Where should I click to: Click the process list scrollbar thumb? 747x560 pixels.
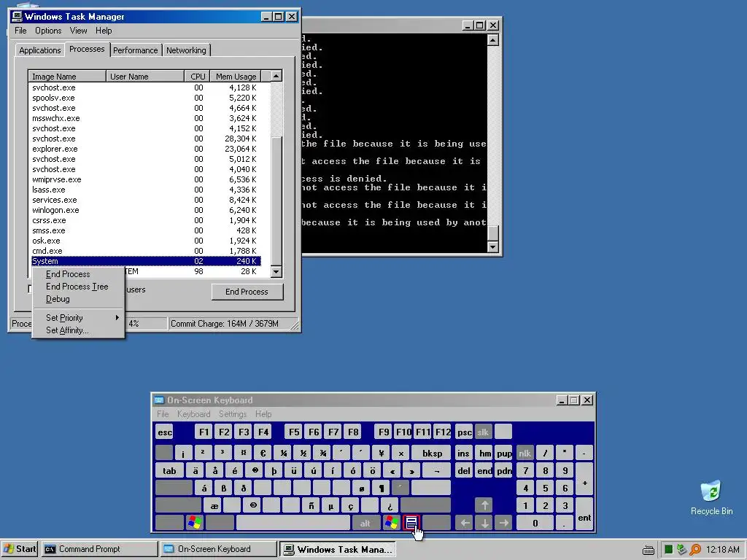276,200
